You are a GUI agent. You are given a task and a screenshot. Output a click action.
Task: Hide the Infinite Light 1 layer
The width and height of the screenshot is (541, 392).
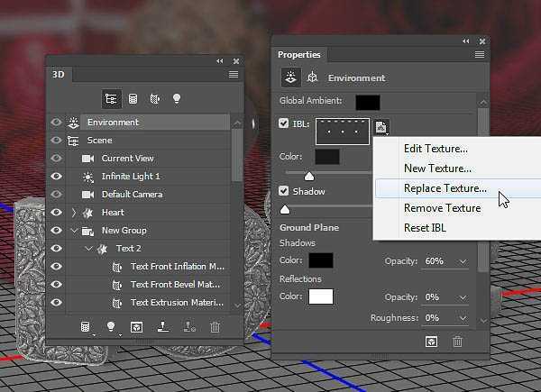[57, 177]
